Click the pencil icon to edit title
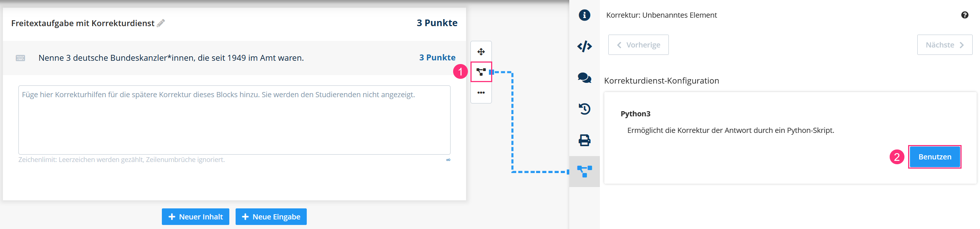Viewport: 980px width, 229px height. (160, 23)
